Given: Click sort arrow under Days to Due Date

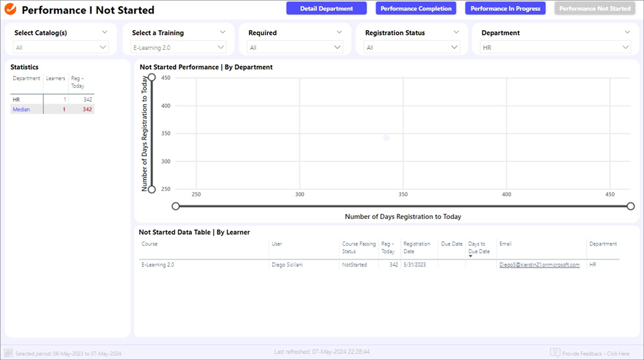Looking at the screenshot, I should point(471,257).
